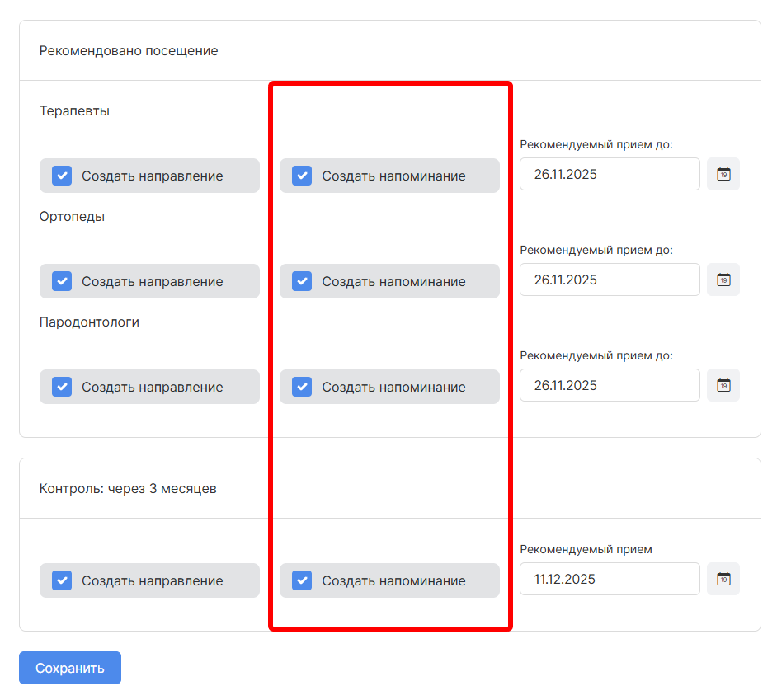
Task: Toggle Создать напоминание for Терапевты
Action: coord(302,176)
